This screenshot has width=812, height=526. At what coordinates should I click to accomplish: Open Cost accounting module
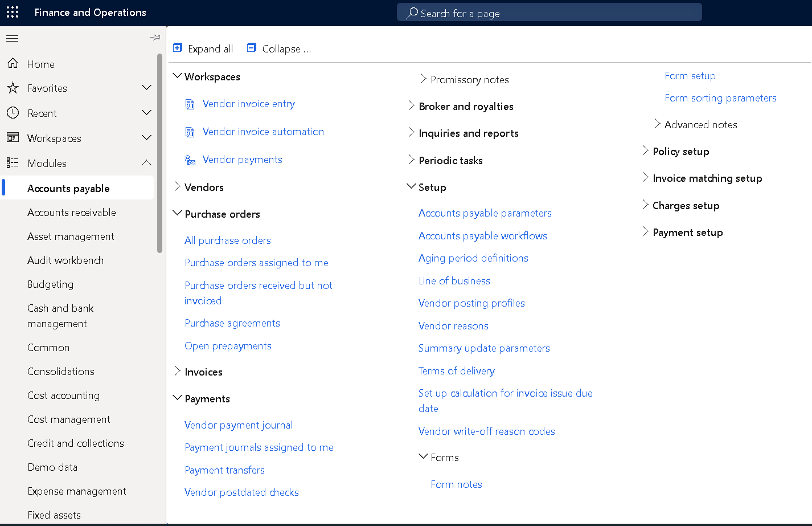tap(63, 395)
